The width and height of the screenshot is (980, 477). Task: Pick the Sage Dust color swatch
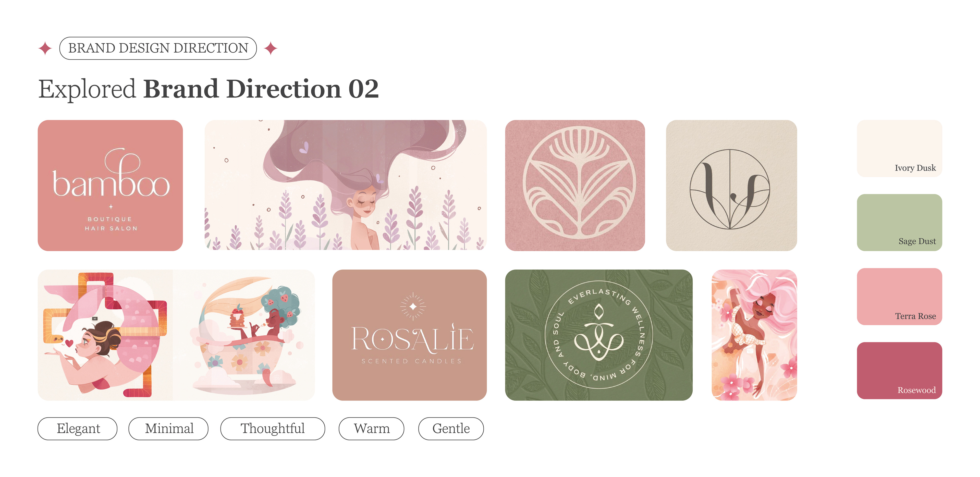click(x=899, y=222)
